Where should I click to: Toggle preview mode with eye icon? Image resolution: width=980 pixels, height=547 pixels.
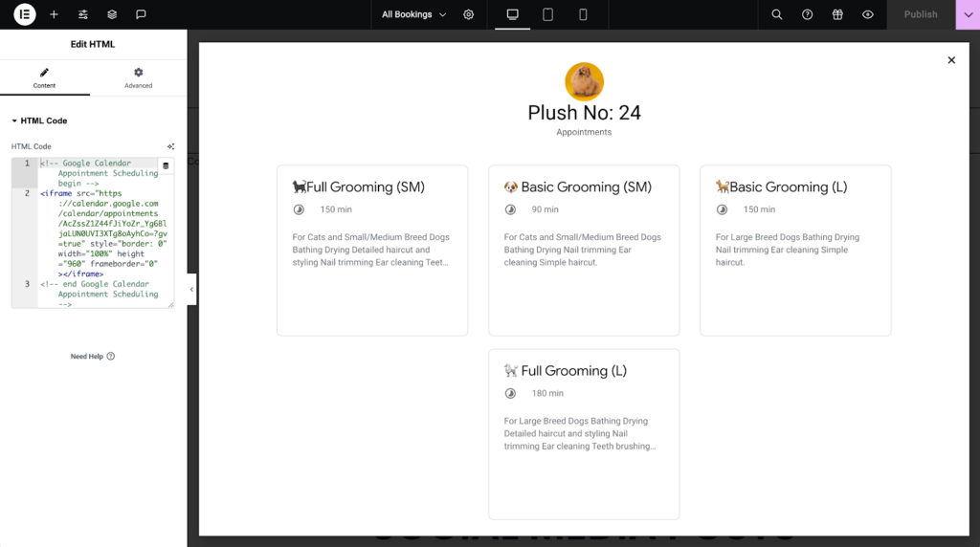tap(868, 14)
